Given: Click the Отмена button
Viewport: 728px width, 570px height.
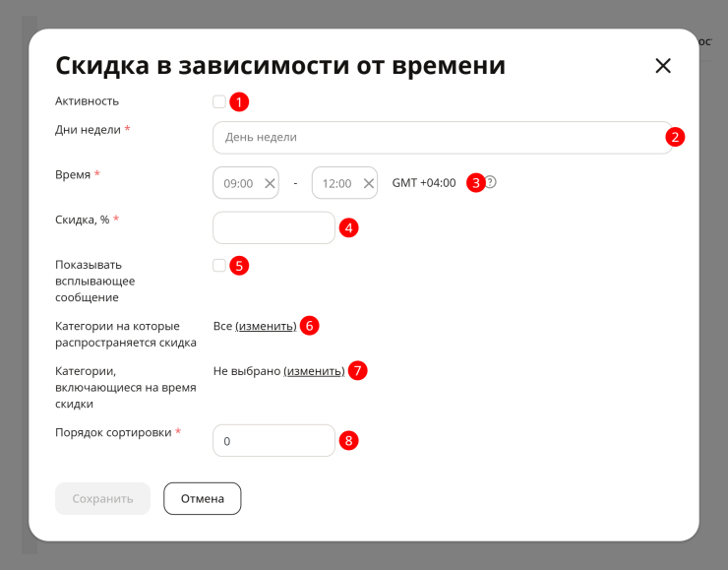Looking at the screenshot, I should click(x=203, y=498).
